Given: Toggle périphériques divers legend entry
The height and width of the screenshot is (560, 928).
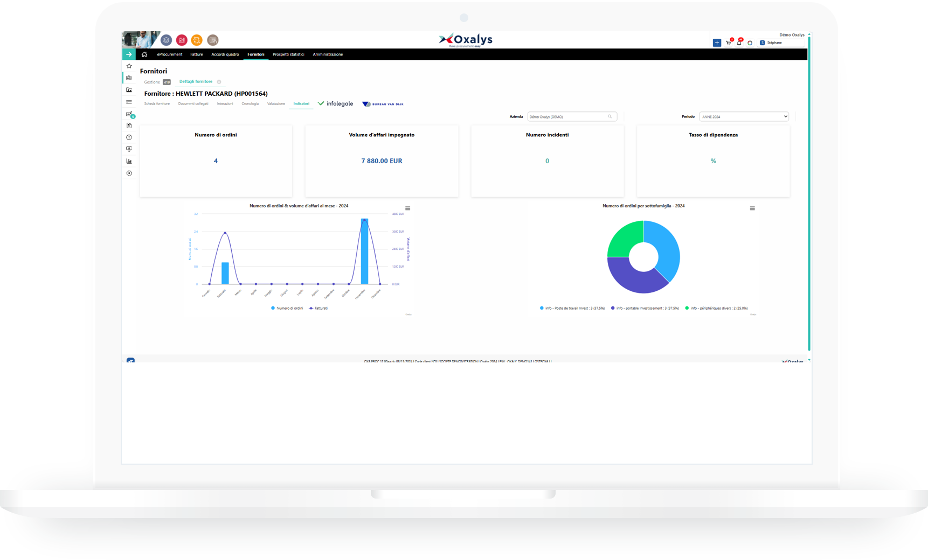Looking at the screenshot, I should tap(716, 309).
